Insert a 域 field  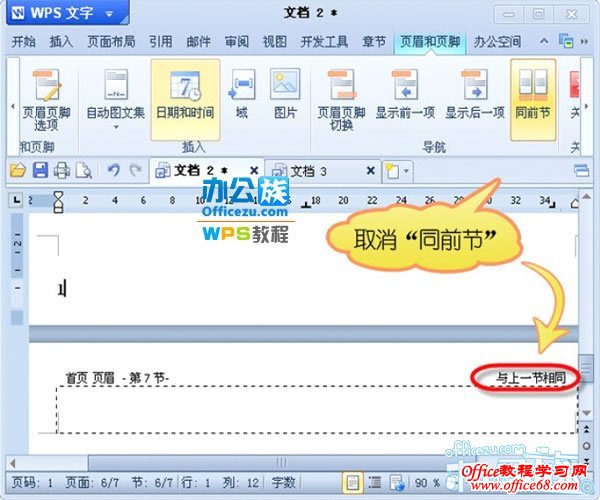coord(242,94)
